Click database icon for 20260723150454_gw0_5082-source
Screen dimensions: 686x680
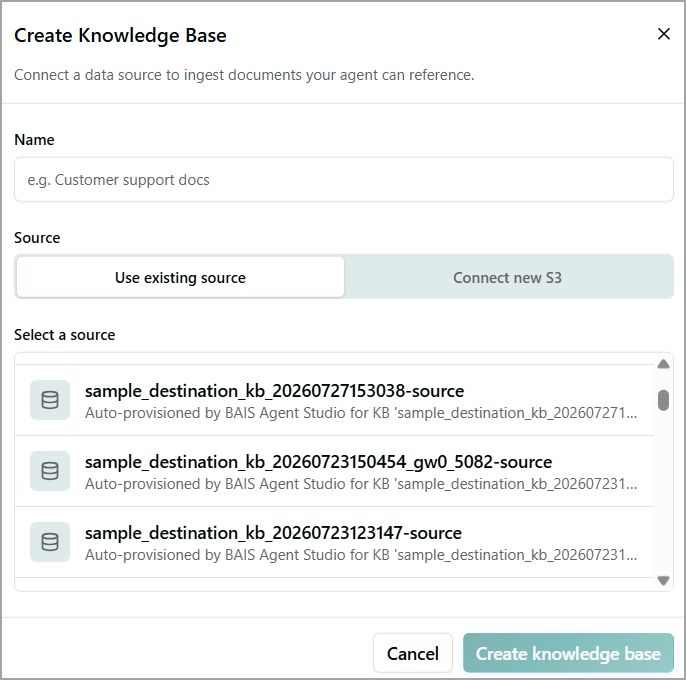50,471
